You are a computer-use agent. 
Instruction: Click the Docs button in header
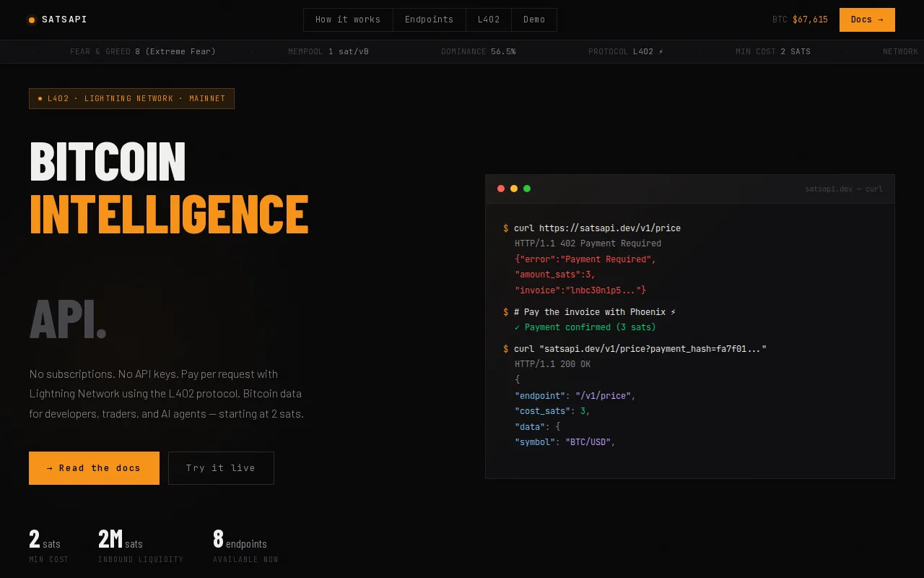click(x=867, y=20)
